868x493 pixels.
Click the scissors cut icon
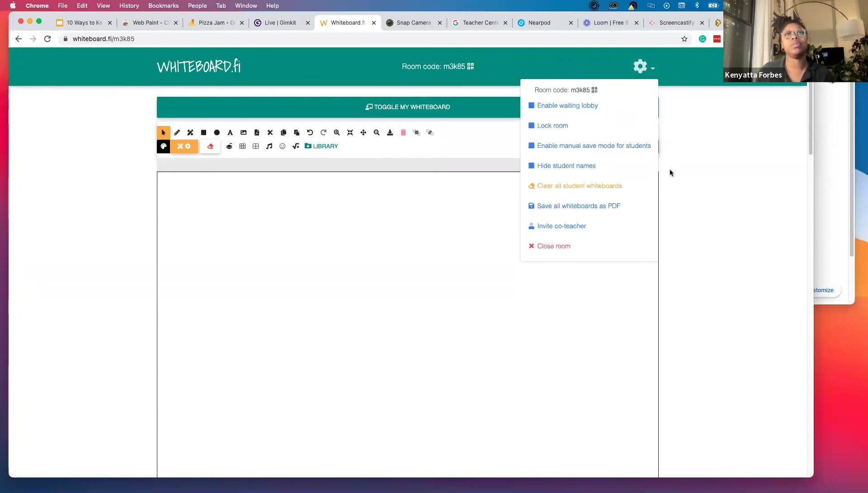click(x=270, y=133)
